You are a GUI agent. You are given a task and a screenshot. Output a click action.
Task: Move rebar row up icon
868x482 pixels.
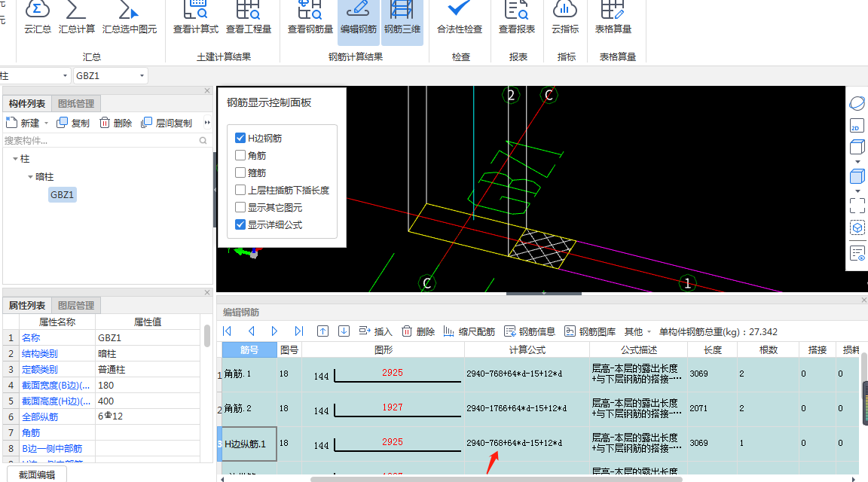(x=322, y=331)
